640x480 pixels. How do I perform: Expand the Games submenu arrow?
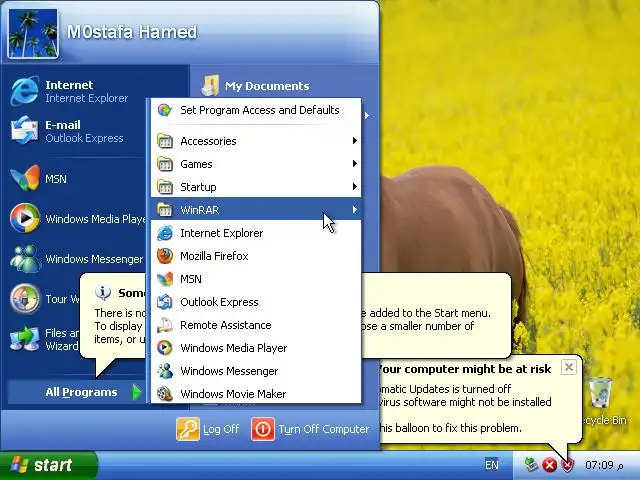pos(354,164)
